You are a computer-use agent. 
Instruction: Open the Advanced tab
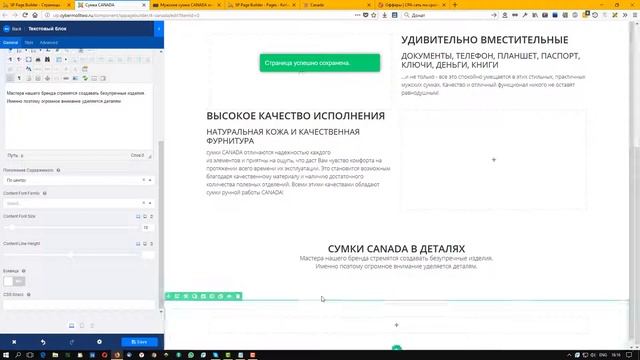(49, 42)
